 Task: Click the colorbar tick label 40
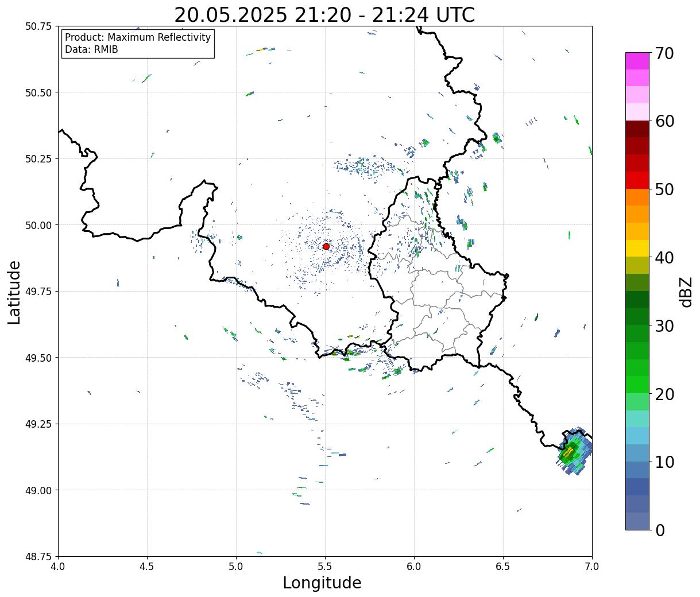click(664, 257)
